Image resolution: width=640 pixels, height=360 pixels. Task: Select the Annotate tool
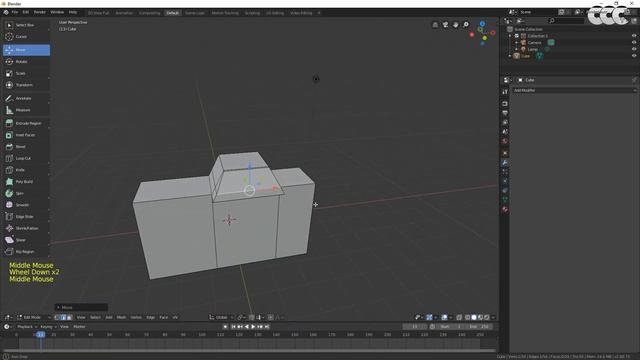coord(26,98)
